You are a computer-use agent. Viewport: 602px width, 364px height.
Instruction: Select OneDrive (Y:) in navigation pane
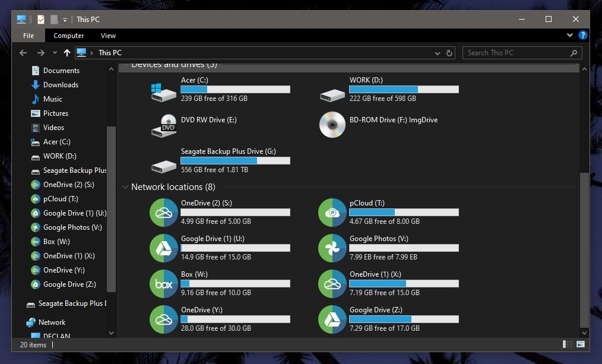tap(64, 270)
